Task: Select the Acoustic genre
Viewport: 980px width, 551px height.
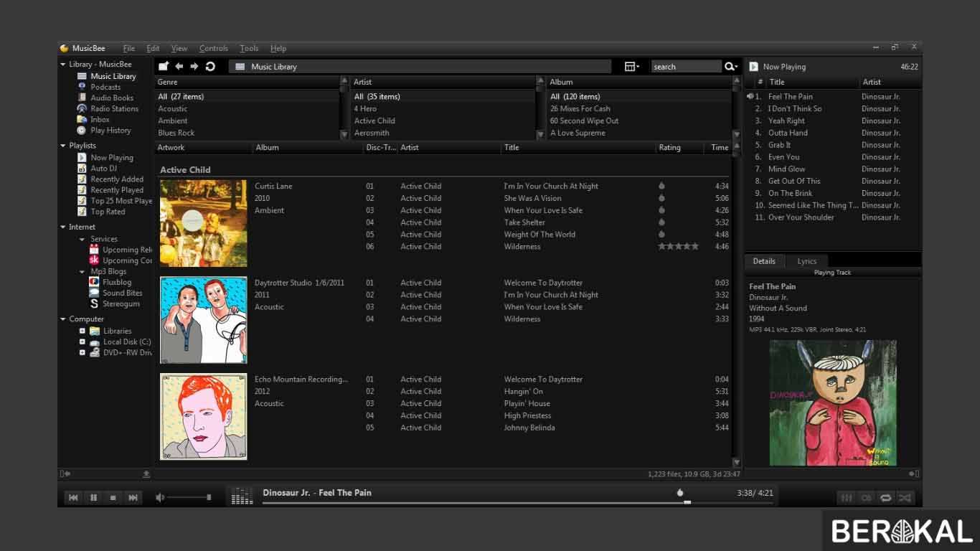Action: [x=173, y=108]
